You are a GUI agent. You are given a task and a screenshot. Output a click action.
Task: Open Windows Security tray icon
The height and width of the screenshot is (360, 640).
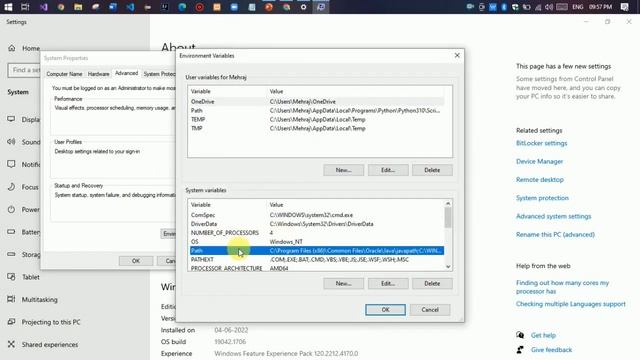pos(515,7)
